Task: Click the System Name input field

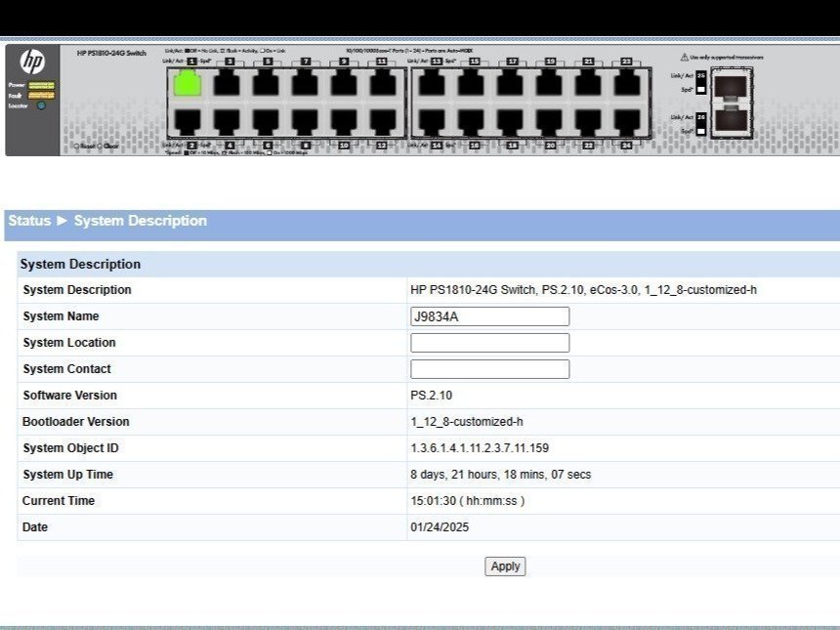Action: point(489,316)
